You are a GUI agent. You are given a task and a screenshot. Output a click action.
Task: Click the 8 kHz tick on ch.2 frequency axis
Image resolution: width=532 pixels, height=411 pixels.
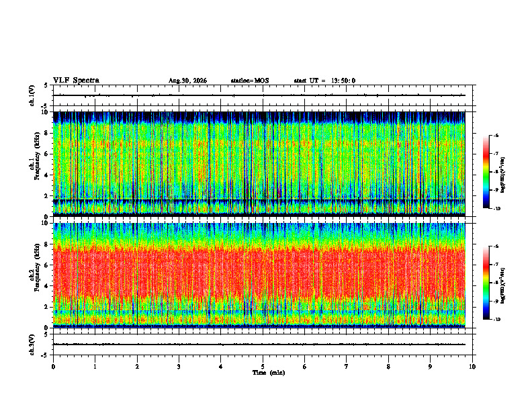48,244
